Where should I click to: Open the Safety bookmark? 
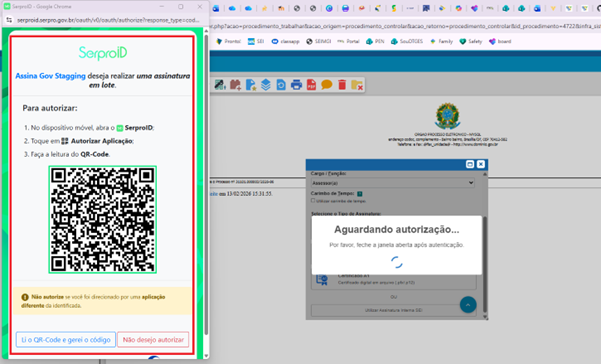pos(471,41)
